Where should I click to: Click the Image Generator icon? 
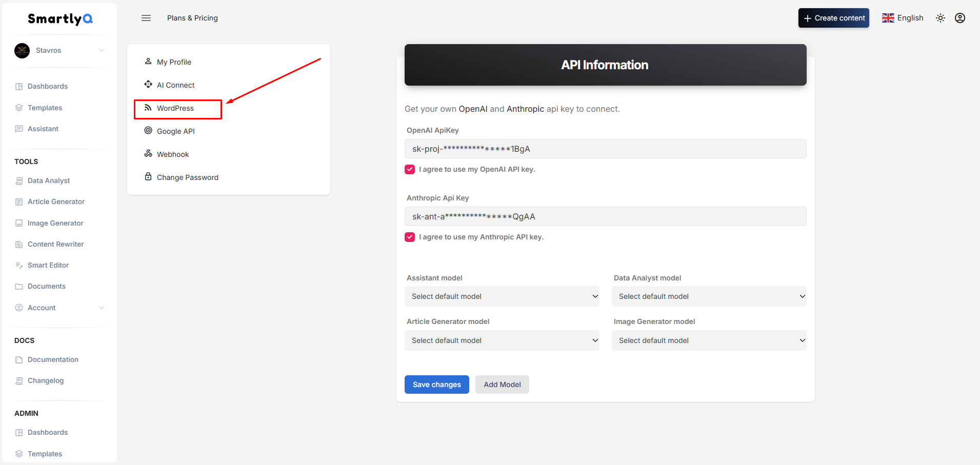(x=19, y=223)
